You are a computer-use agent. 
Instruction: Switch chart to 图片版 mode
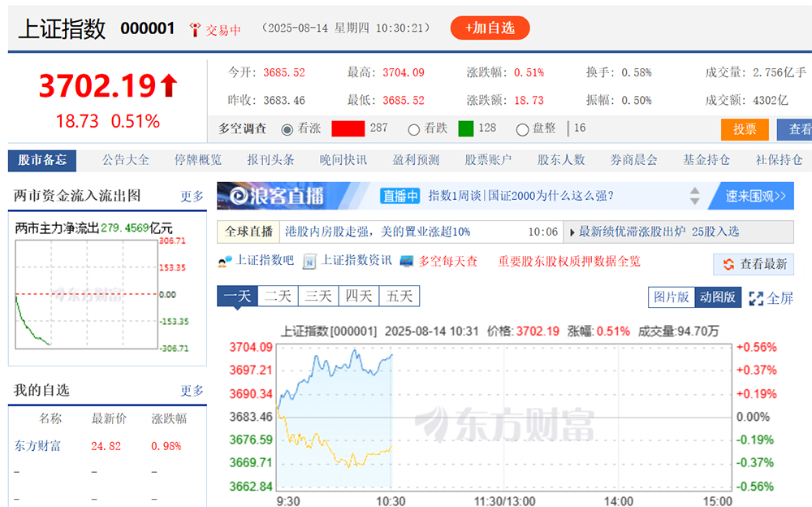[672, 297]
